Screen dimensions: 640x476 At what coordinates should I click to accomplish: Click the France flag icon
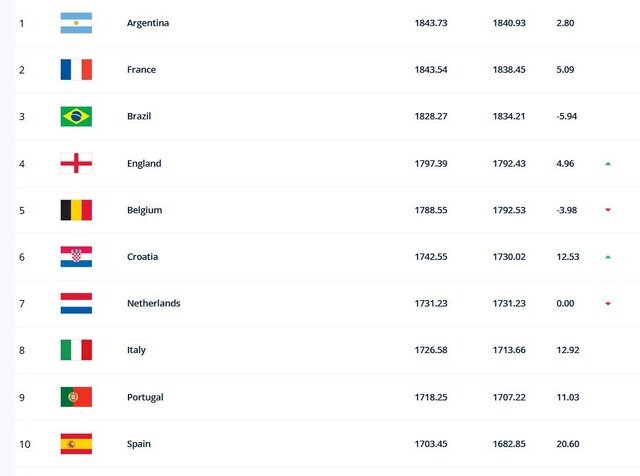[76, 70]
